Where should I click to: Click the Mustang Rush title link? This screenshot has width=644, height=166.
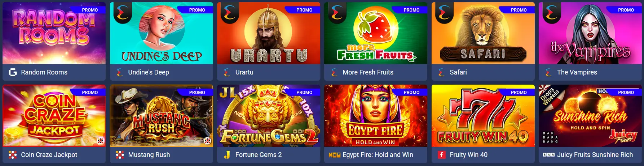click(x=149, y=155)
